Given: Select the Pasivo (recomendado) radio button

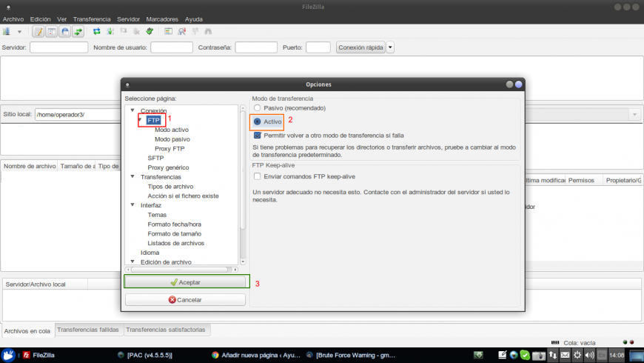Looking at the screenshot, I should 258,108.
